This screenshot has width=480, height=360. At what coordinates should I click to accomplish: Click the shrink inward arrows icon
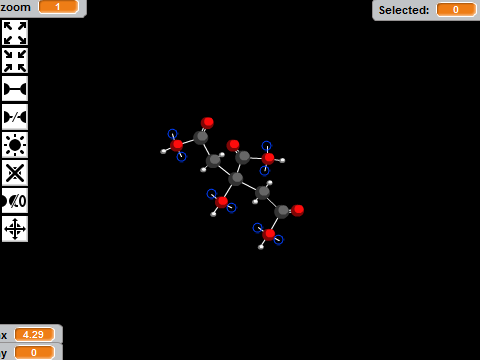(15, 61)
